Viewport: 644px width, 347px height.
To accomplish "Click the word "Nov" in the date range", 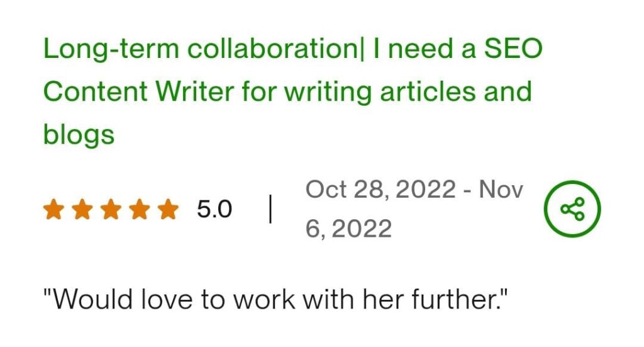I will (x=501, y=190).
